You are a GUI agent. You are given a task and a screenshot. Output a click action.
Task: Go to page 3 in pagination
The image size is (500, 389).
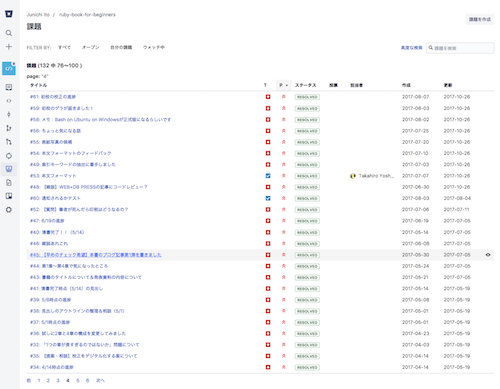coord(58,380)
